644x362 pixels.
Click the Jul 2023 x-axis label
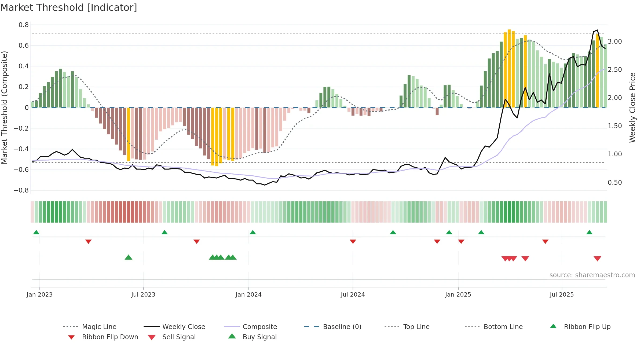(x=143, y=294)
